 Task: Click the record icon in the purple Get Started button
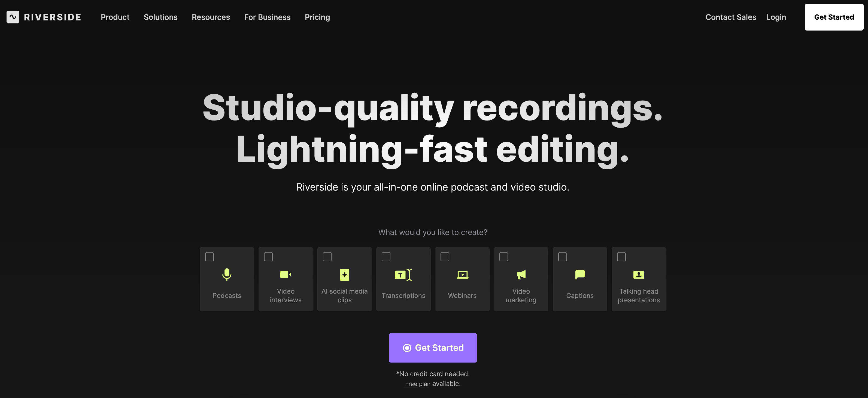pos(407,348)
